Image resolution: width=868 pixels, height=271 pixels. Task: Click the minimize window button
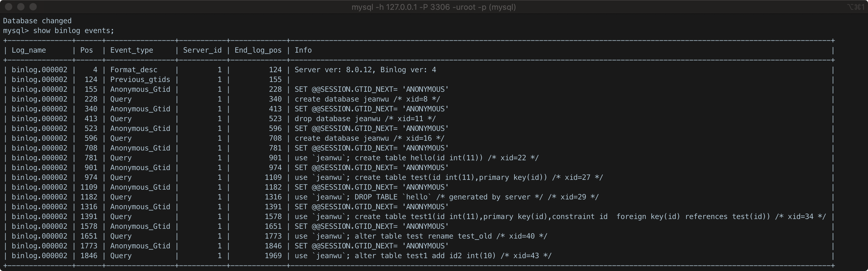pyautogui.click(x=21, y=7)
